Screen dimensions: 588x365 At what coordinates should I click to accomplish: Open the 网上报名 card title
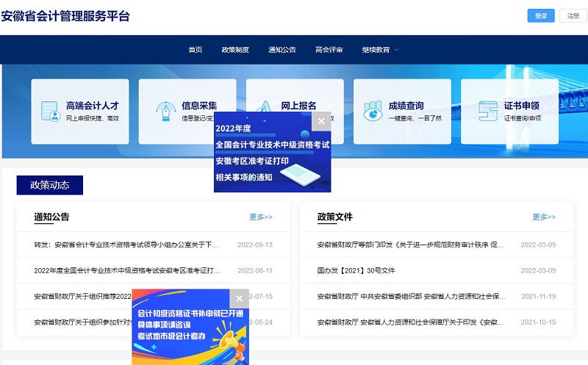point(298,106)
